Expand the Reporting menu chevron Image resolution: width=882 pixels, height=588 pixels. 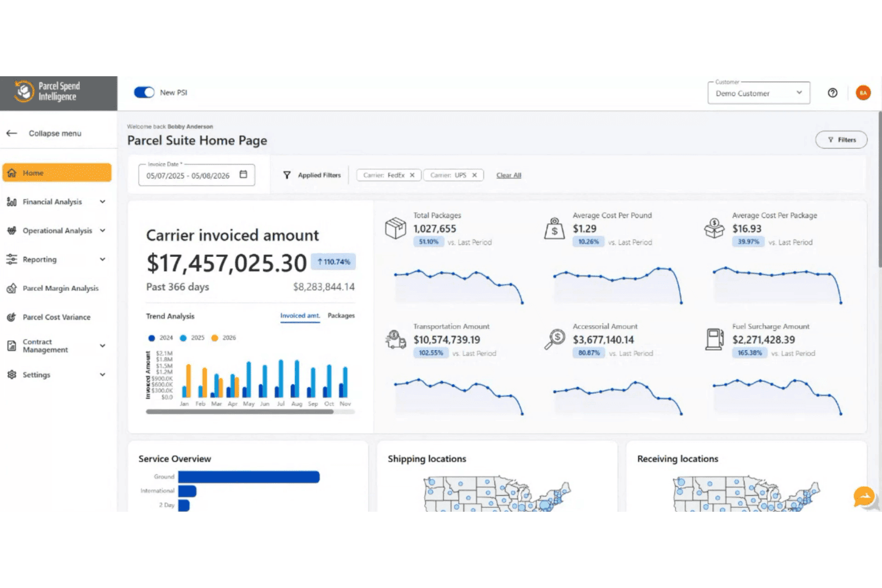103,259
